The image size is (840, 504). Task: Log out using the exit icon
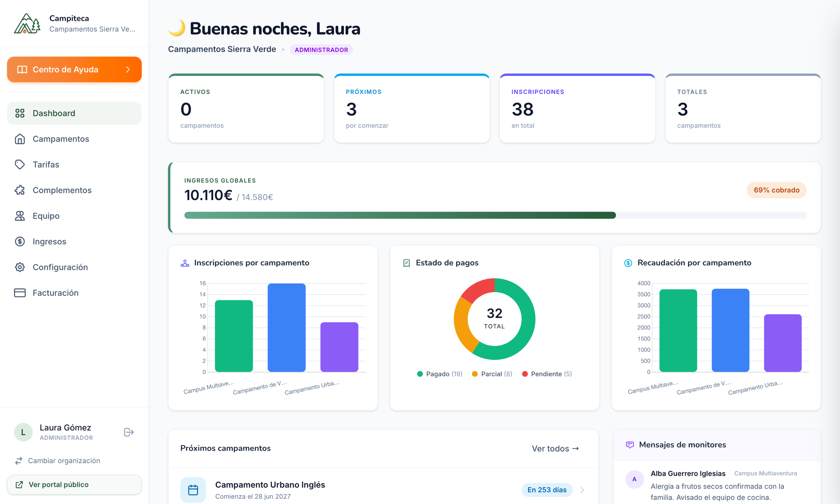129,432
